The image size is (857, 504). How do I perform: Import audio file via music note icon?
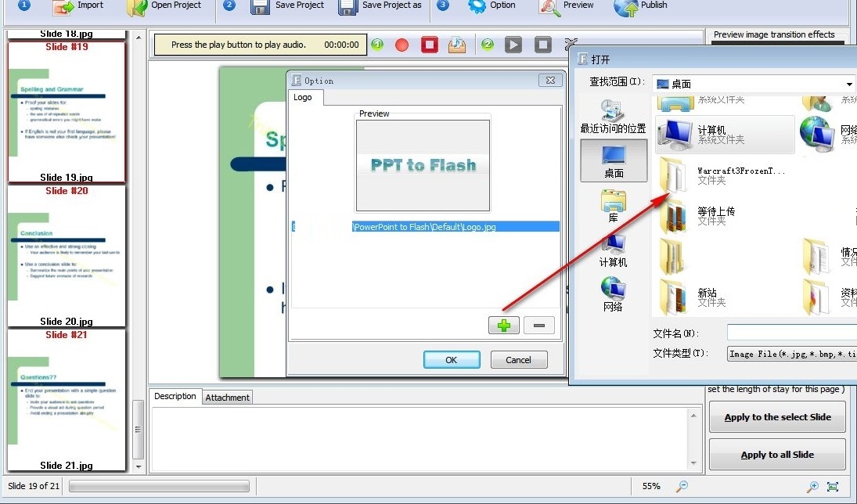457,45
